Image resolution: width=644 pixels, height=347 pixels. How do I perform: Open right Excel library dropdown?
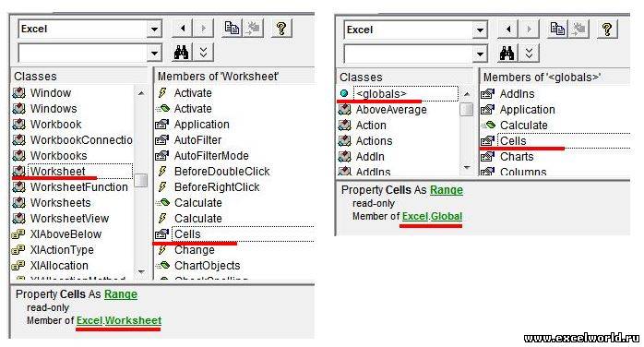coord(480,30)
